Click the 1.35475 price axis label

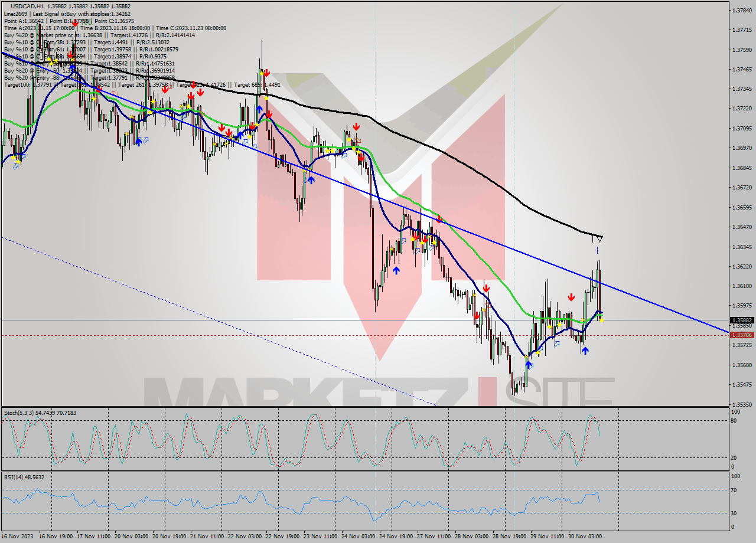coord(742,384)
